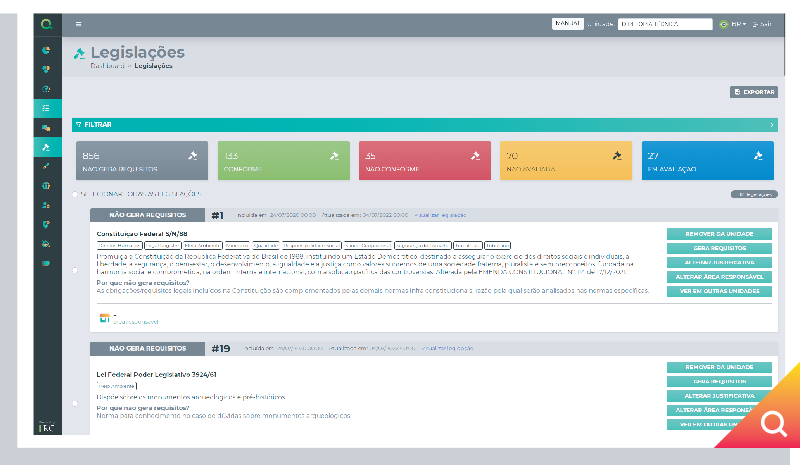The width and height of the screenshot is (800, 465).
Task: Click Remover da Unidade for item #1
Action: [719, 234]
